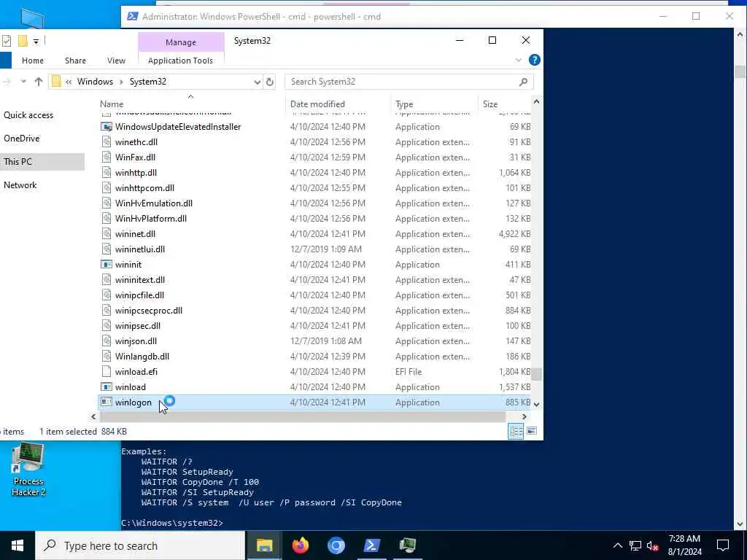Expand the hidden path chevrons in address bar

[69, 82]
